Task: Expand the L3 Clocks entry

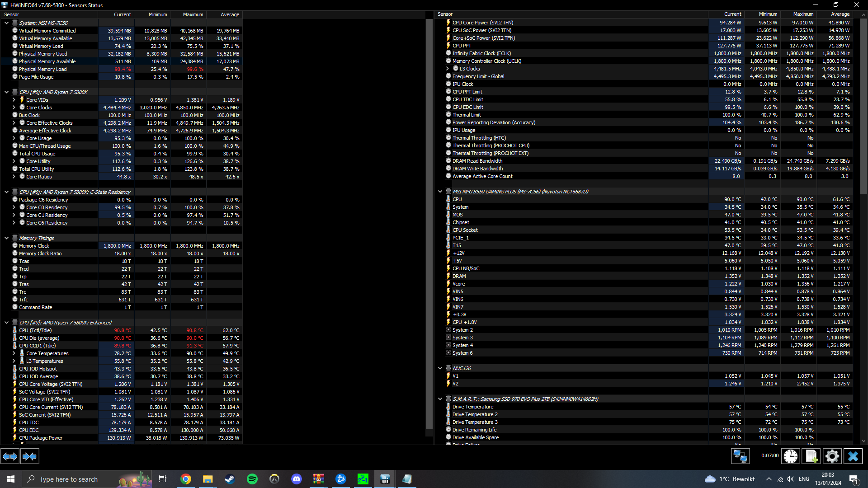Action: click(448, 69)
